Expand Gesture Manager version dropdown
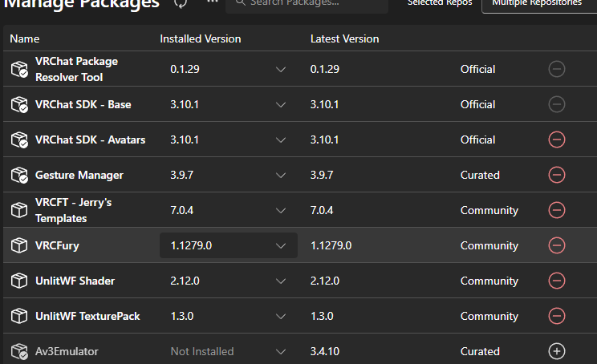This screenshot has width=597, height=364. point(281,175)
